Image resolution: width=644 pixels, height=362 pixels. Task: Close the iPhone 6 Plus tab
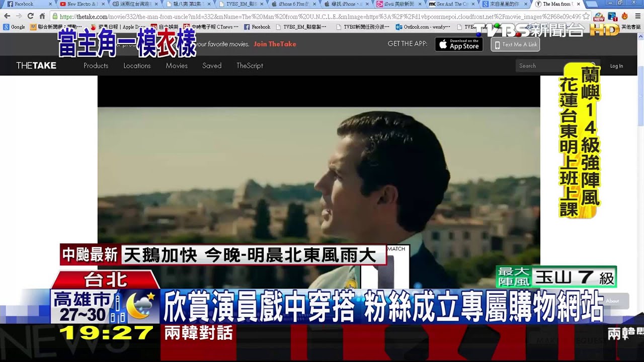315,4
